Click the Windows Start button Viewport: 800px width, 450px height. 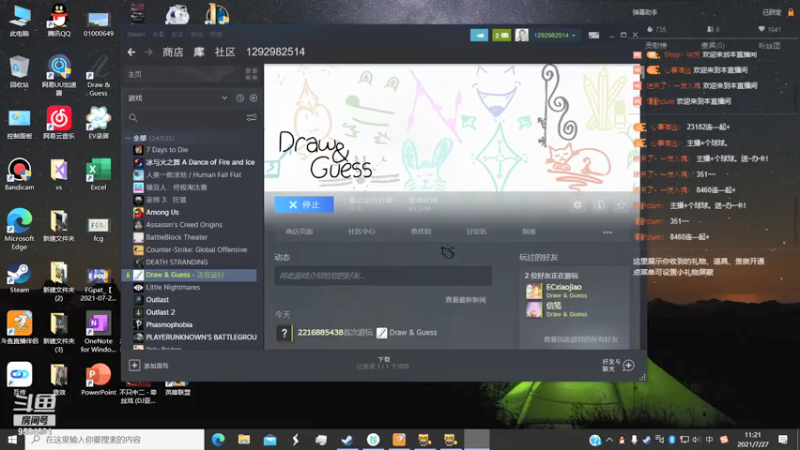click(12, 439)
